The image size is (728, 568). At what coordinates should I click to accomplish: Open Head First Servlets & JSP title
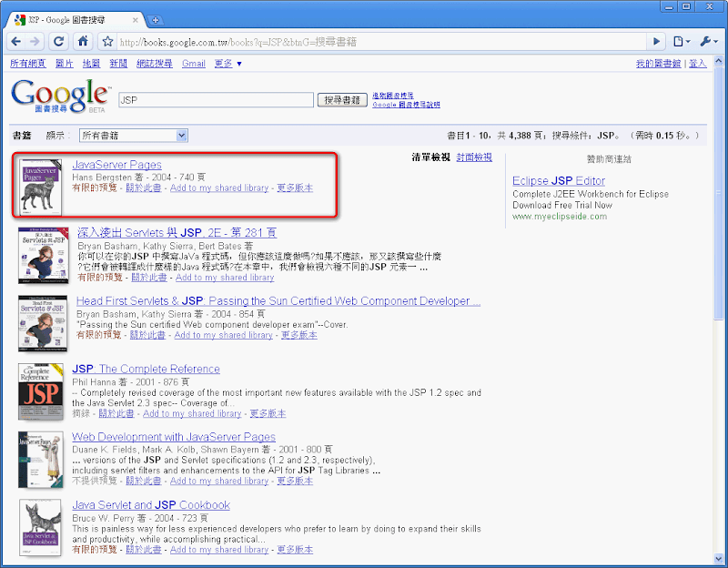click(x=278, y=301)
